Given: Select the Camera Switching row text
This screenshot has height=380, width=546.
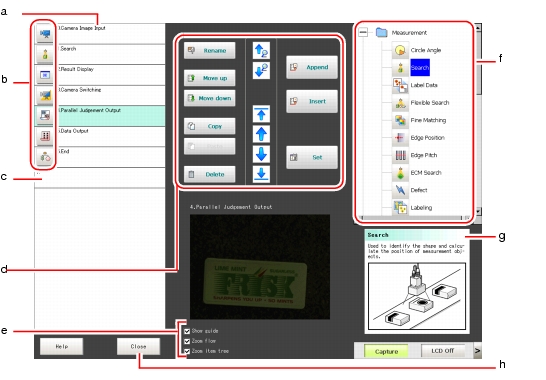Looking at the screenshot, I should (x=80, y=90).
